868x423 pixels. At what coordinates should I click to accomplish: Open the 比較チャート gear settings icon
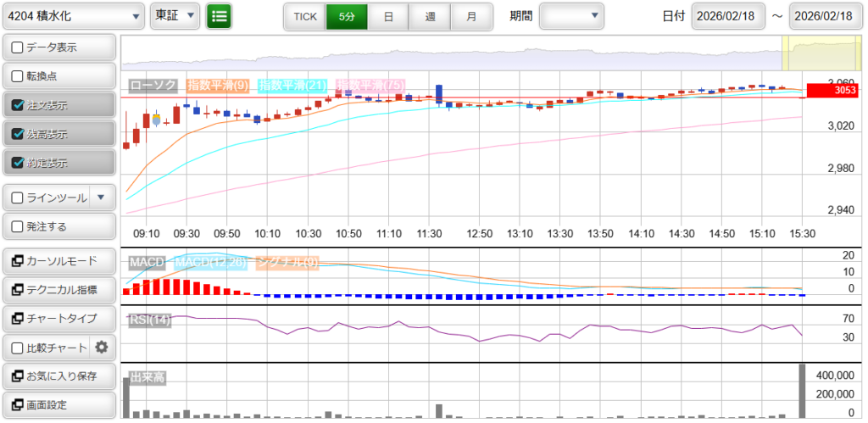point(102,347)
